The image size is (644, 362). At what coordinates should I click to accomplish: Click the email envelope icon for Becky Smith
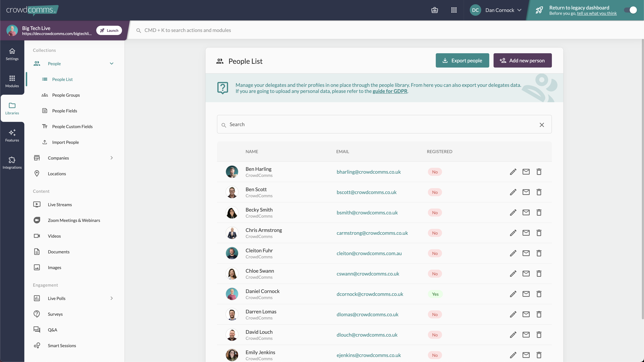[526, 212]
